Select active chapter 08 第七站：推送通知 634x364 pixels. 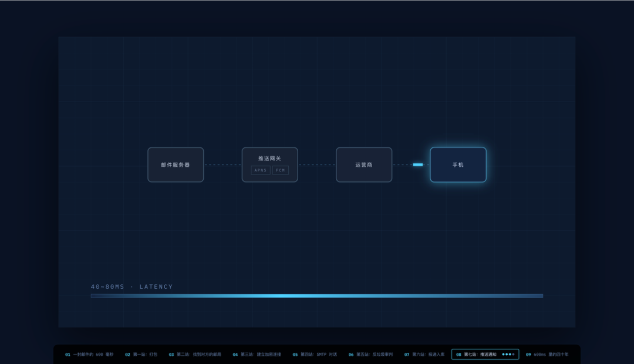(485, 354)
